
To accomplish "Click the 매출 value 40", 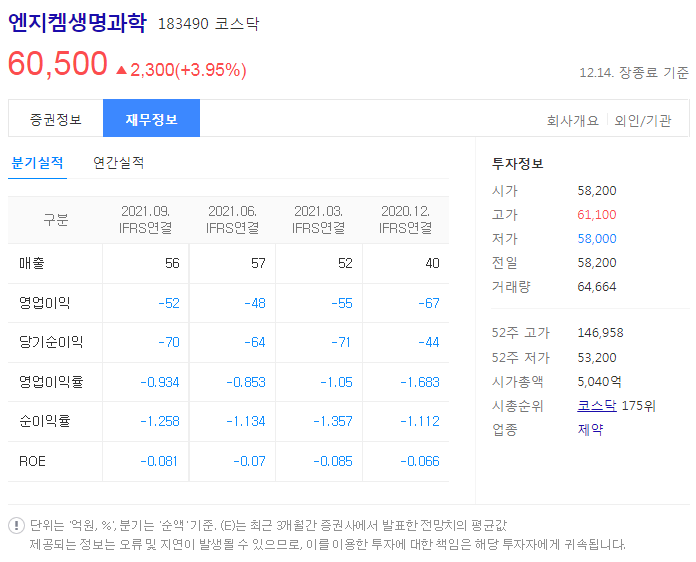I will point(432,263).
